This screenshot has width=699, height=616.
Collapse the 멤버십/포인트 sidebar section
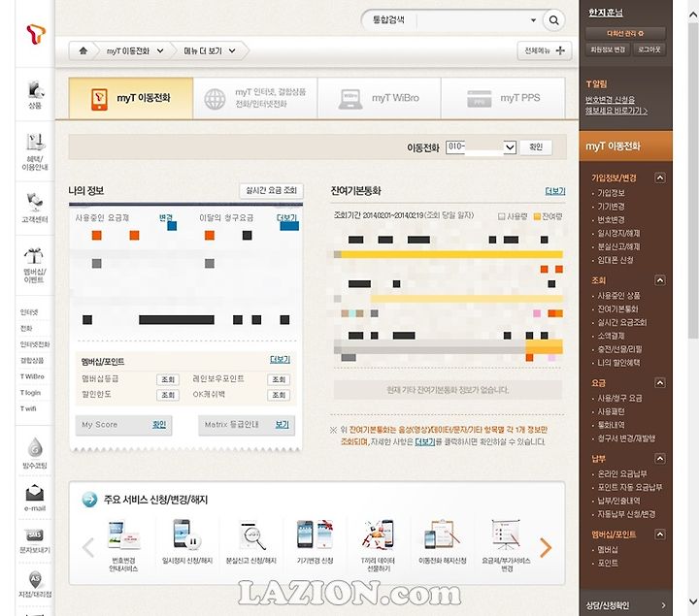(660, 535)
